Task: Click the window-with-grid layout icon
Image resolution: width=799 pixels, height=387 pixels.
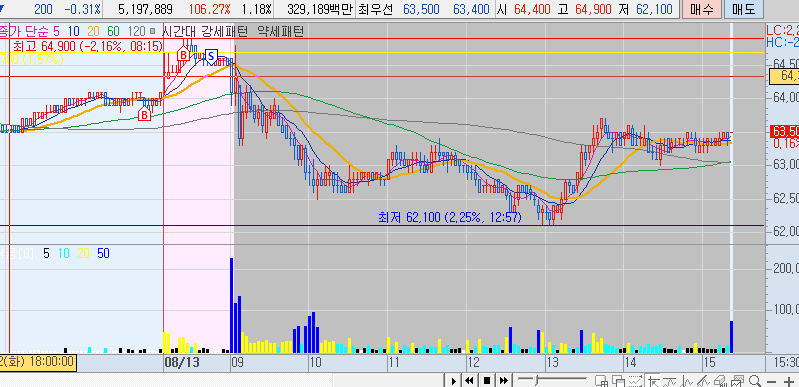Action: point(601,381)
